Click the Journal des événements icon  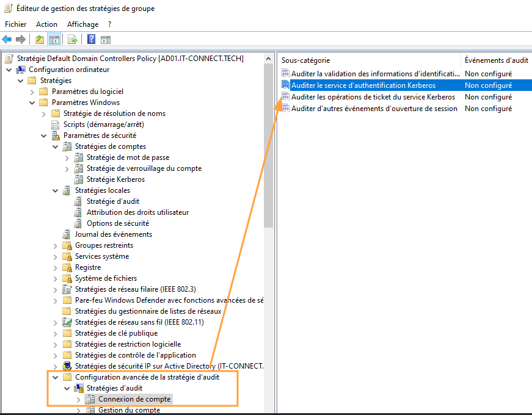click(x=67, y=234)
